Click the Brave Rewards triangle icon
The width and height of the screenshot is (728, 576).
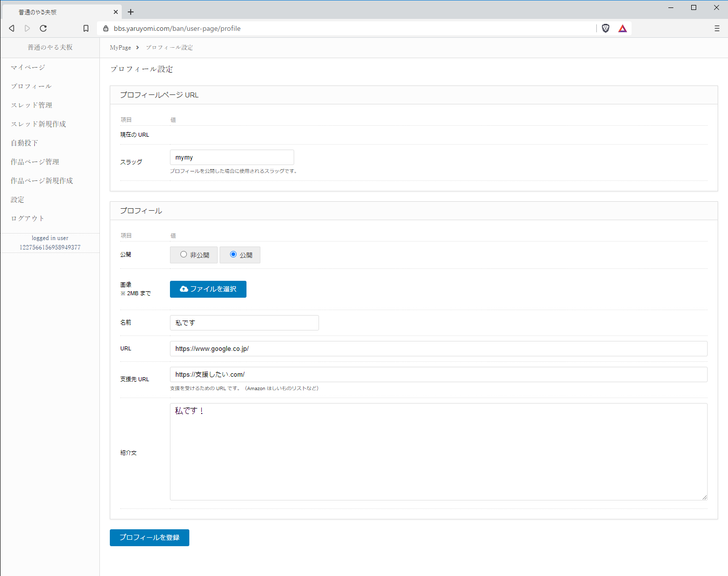click(x=622, y=28)
